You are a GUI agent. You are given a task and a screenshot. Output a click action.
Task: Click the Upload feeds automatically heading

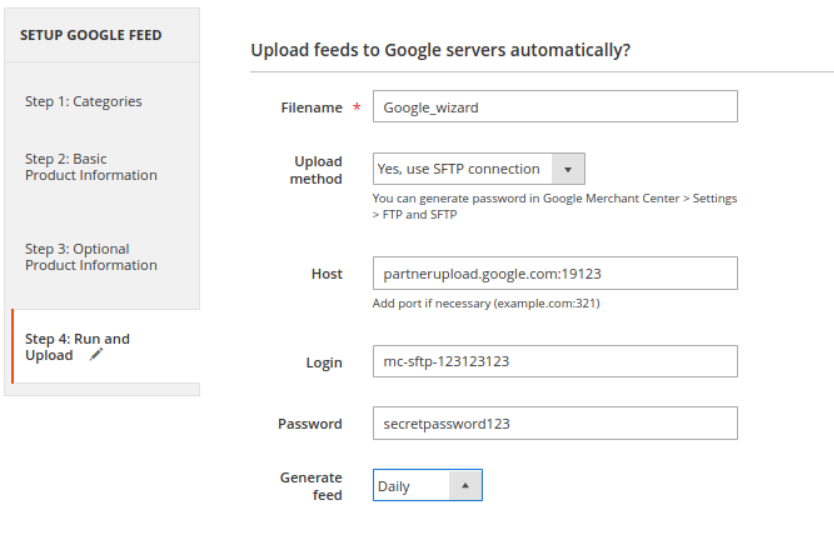click(440, 50)
